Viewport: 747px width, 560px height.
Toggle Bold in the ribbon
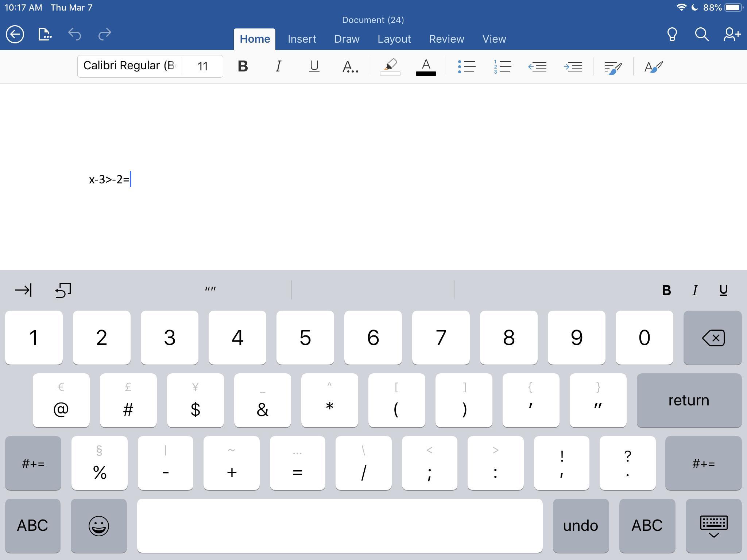coord(243,67)
